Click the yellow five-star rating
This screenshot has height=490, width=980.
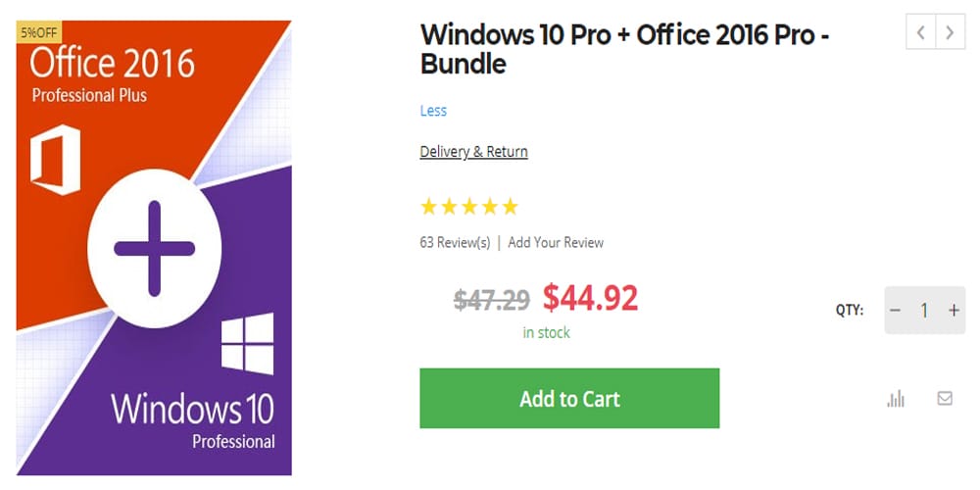coord(468,207)
